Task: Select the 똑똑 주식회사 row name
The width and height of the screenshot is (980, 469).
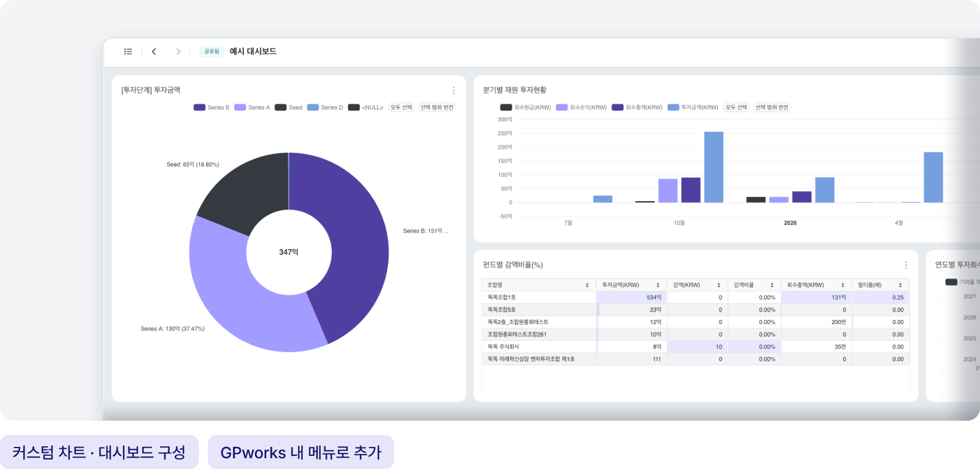Action: coord(503,347)
